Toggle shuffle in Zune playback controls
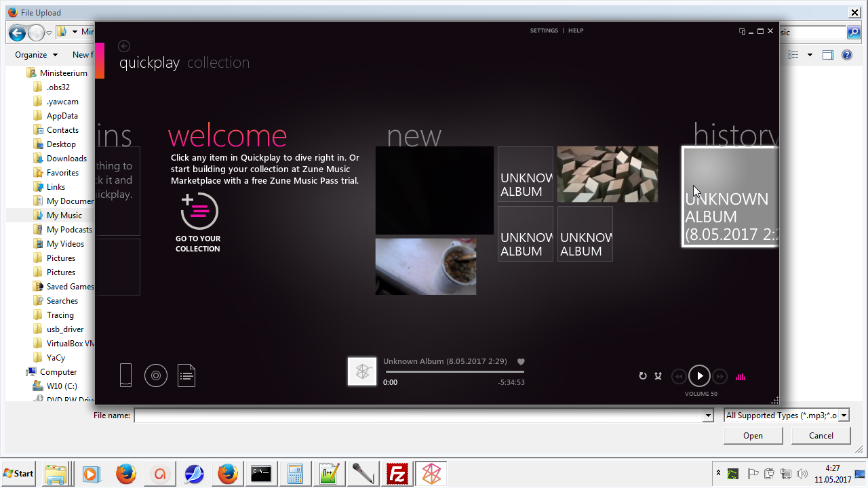Image resolution: width=868 pixels, height=488 pixels. [x=658, y=375]
